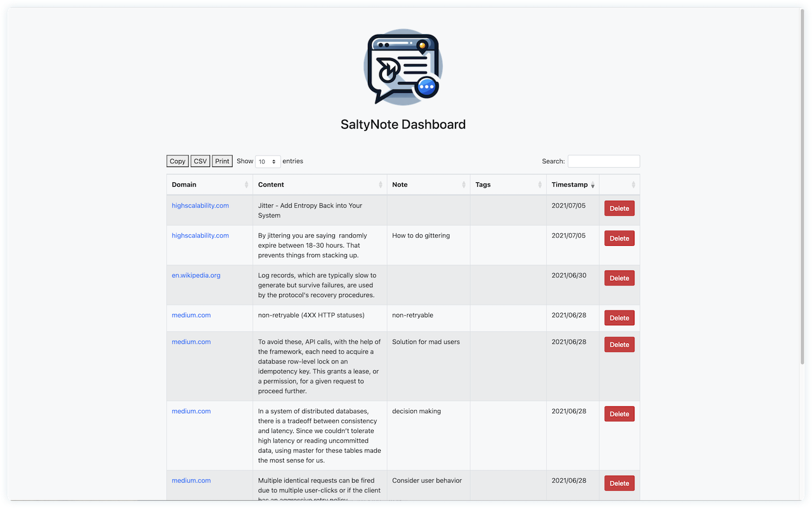Sort by Note column sort icon

(464, 185)
